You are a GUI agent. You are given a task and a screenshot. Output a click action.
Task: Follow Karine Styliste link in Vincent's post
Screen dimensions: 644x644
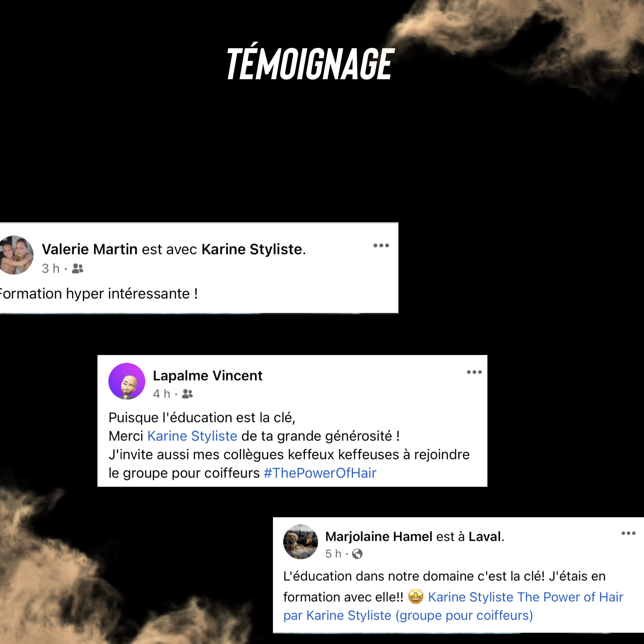point(192,436)
